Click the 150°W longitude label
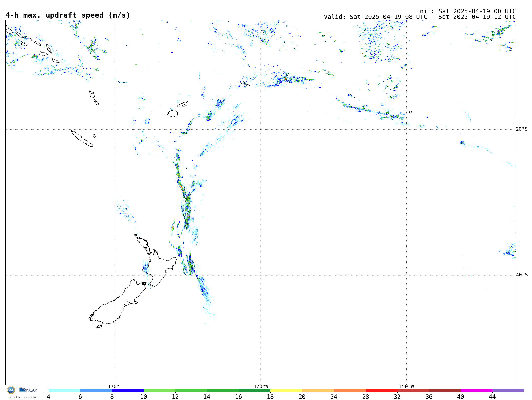The width and height of the screenshot is (532, 400). [x=407, y=386]
